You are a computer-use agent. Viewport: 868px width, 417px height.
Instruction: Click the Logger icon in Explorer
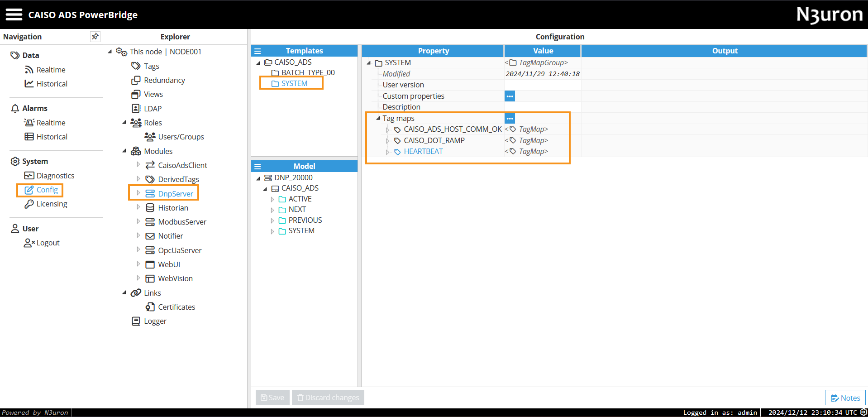click(x=136, y=321)
